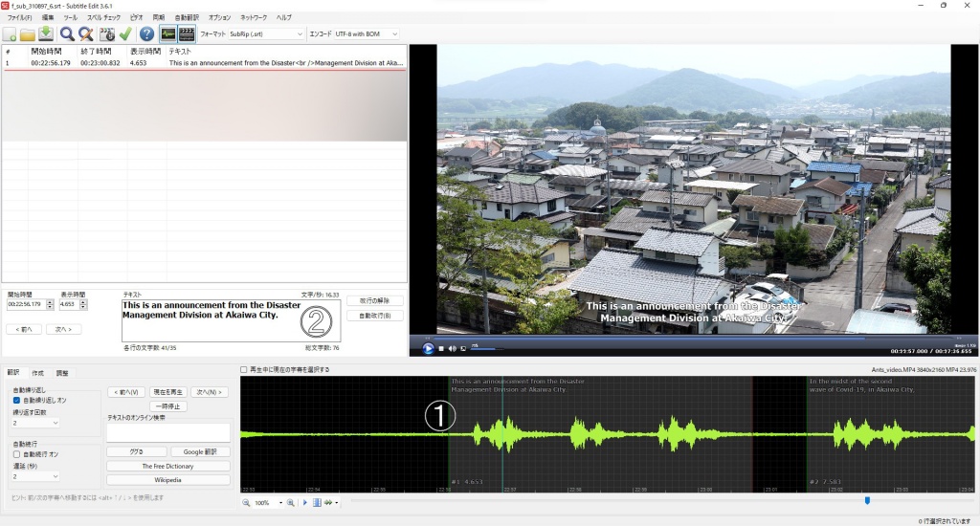Check 再生中に現在の字幕を選択する checkbox
Viewport: 980px width, 526px height.
pos(244,370)
